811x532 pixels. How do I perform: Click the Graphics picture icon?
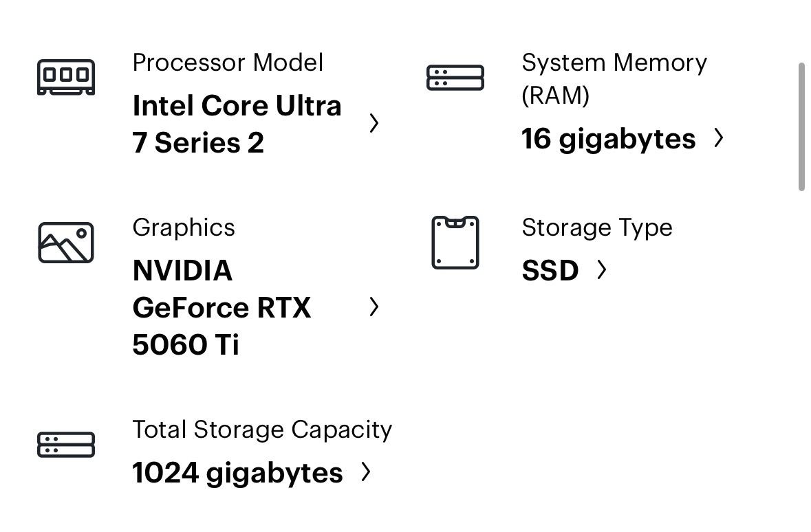pos(65,242)
